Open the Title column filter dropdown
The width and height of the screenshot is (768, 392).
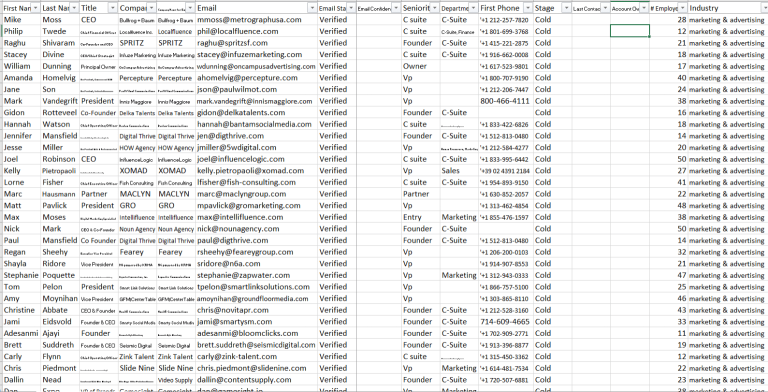click(x=113, y=8)
